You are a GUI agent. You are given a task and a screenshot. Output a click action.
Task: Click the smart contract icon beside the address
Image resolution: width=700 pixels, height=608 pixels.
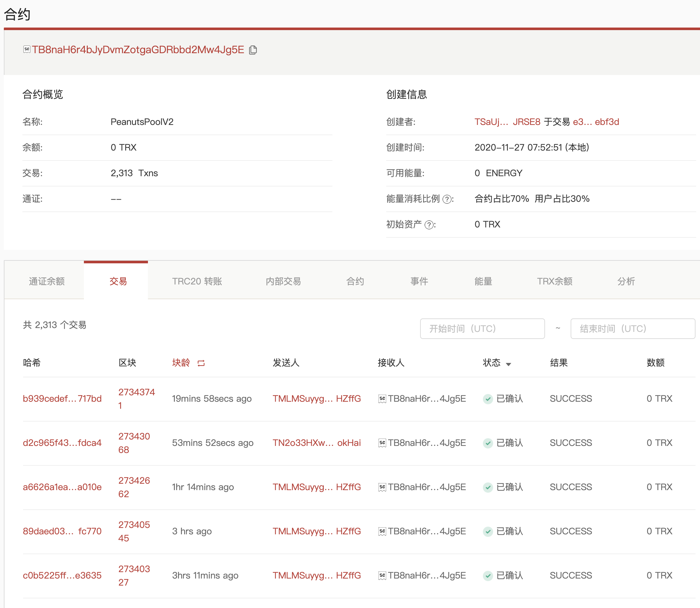pyautogui.click(x=27, y=50)
